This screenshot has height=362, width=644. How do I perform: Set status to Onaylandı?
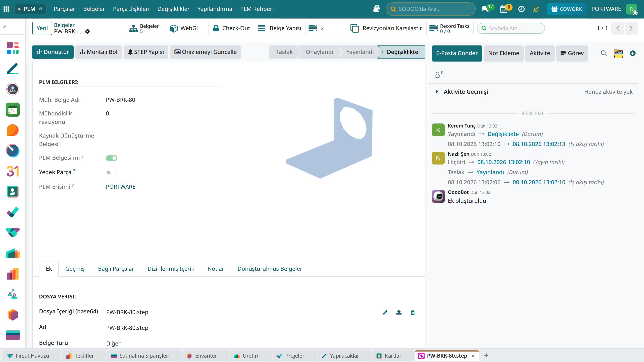tap(319, 52)
